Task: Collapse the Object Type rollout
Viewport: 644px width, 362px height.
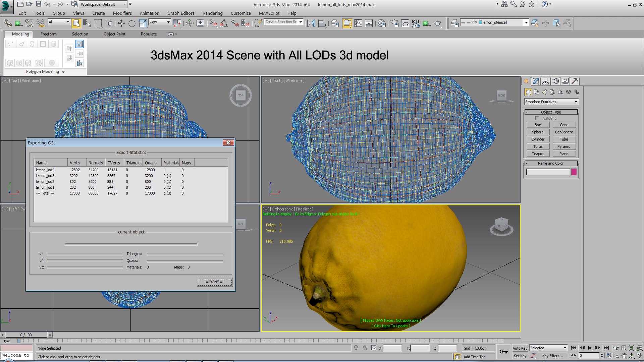Action: coord(551,112)
